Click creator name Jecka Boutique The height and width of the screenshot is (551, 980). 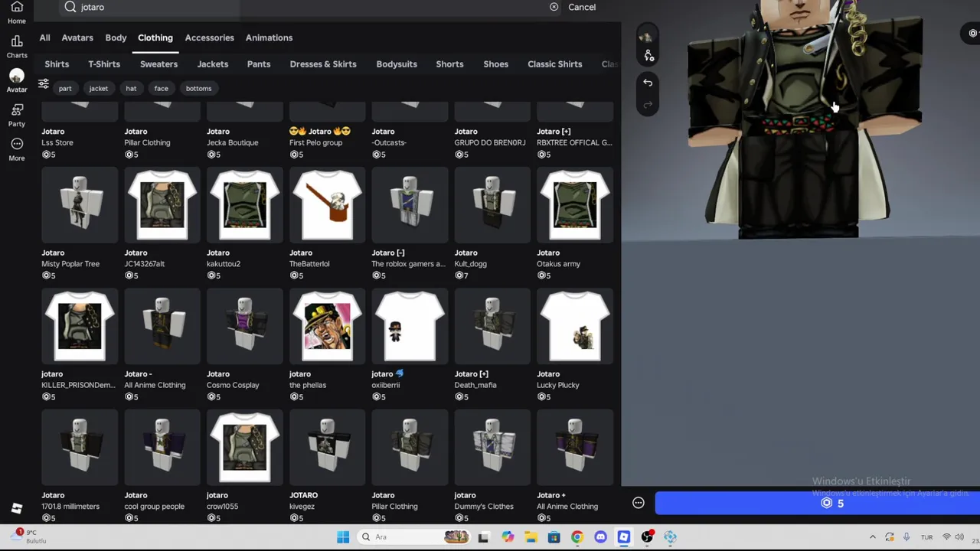[x=233, y=142]
